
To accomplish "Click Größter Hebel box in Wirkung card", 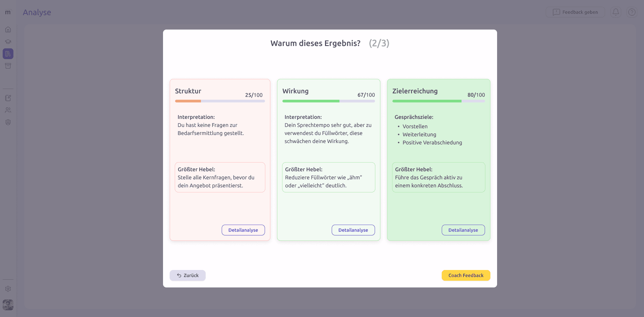I will pyautogui.click(x=329, y=177).
